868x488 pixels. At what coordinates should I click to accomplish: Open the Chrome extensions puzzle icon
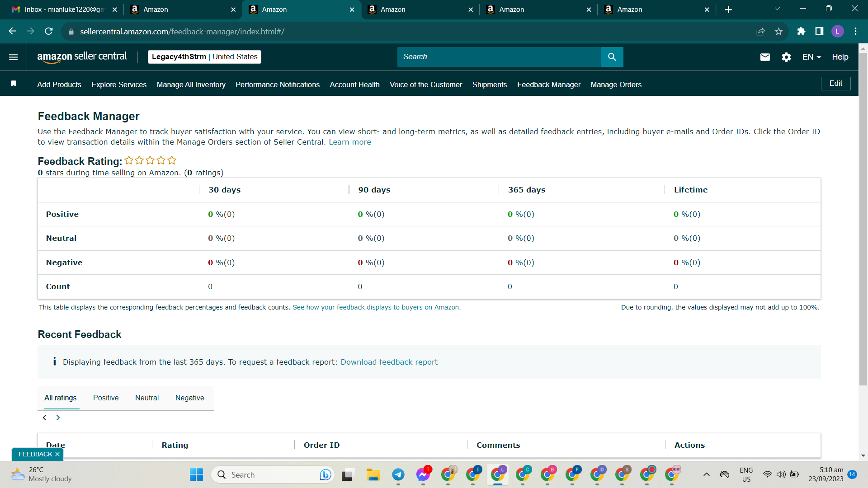click(x=801, y=31)
